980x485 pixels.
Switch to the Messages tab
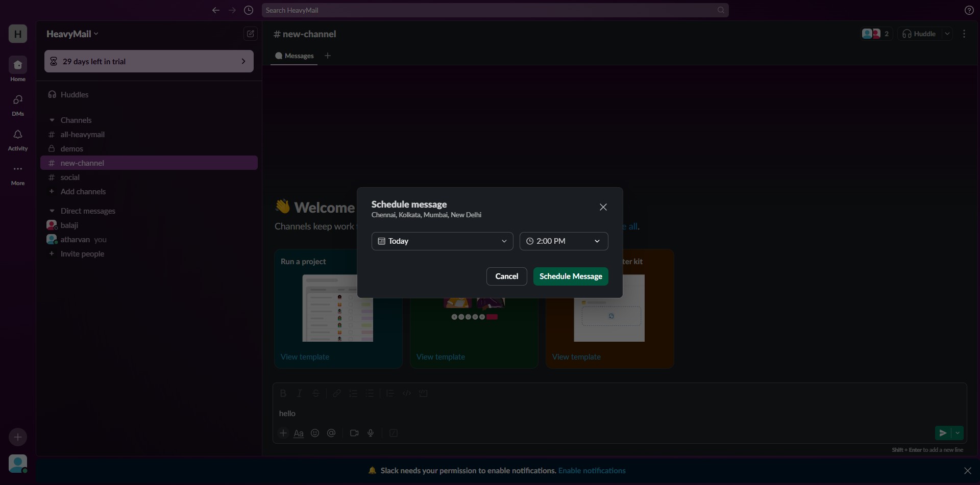pyautogui.click(x=294, y=56)
